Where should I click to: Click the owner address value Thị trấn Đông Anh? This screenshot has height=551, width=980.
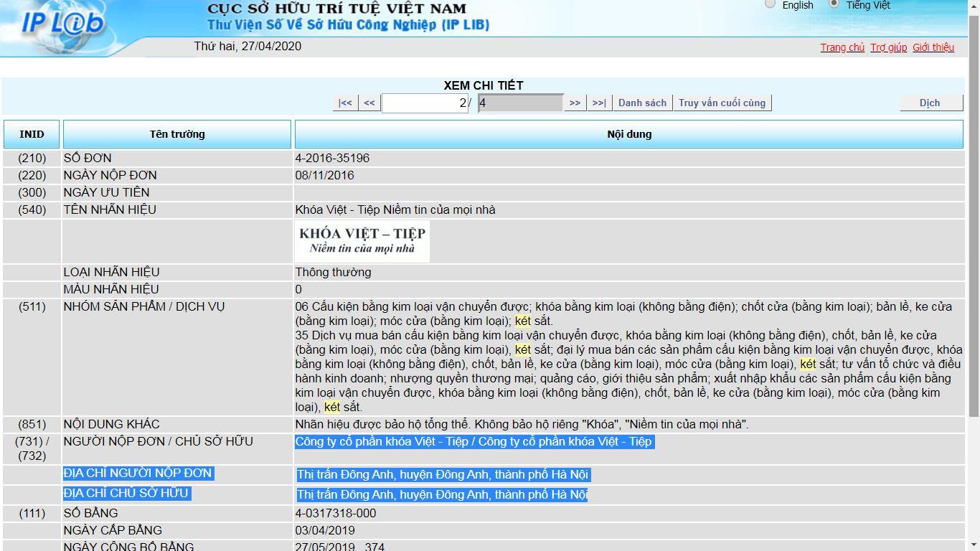[443, 494]
